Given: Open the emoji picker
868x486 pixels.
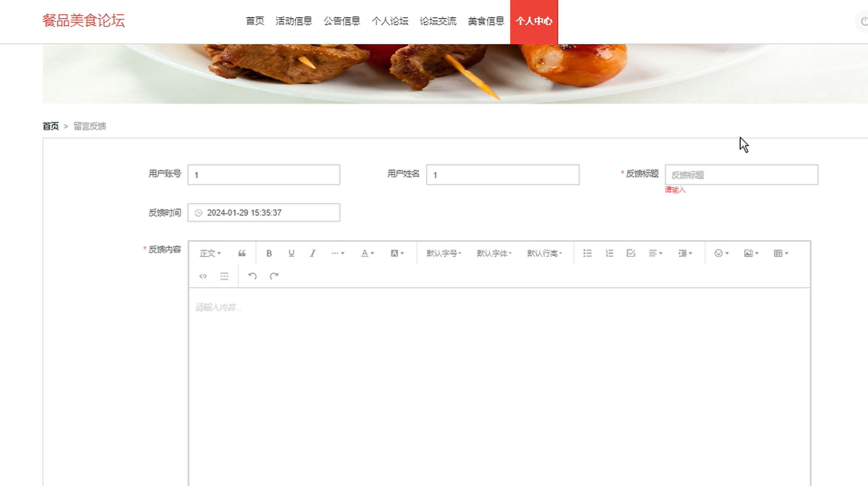Looking at the screenshot, I should 720,253.
